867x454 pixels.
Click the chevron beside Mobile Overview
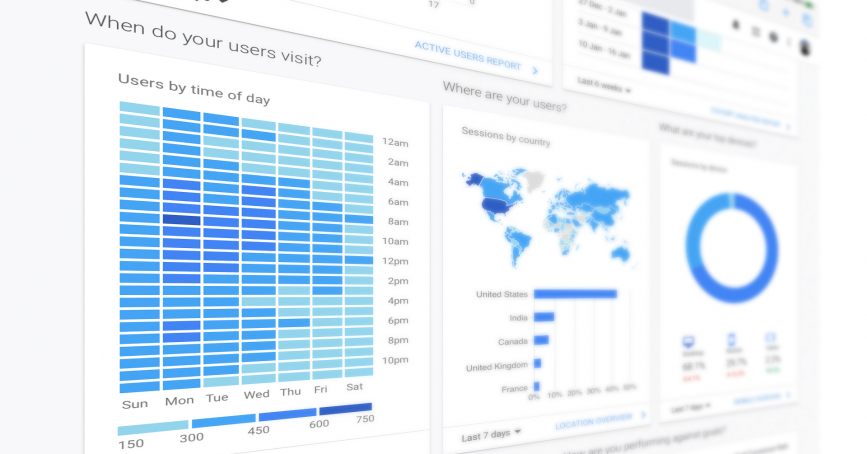pos(788,395)
